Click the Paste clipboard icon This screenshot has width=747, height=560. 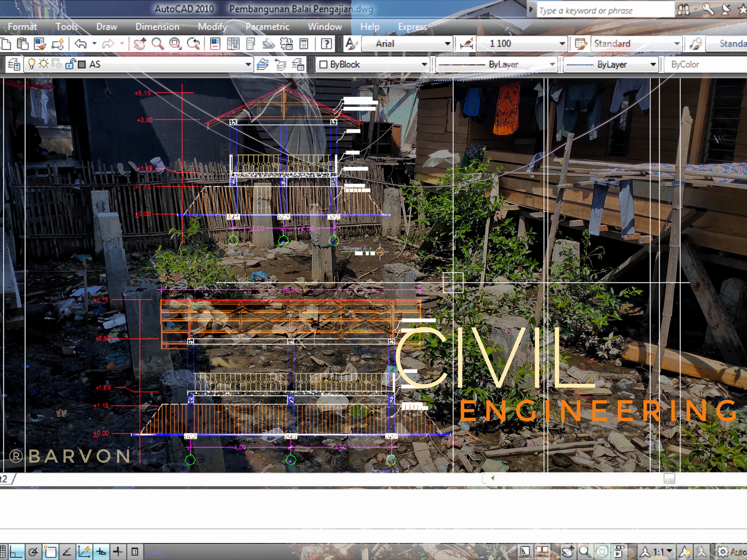[23, 44]
